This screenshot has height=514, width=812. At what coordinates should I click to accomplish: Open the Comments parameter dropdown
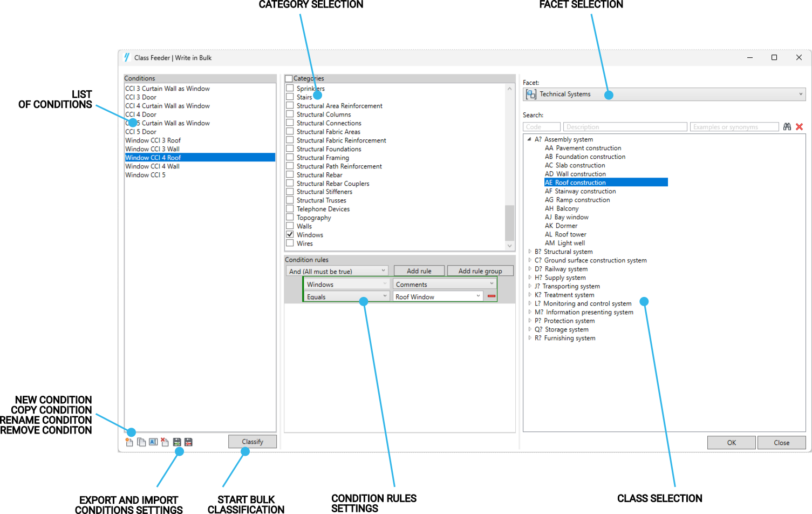[445, 284]
